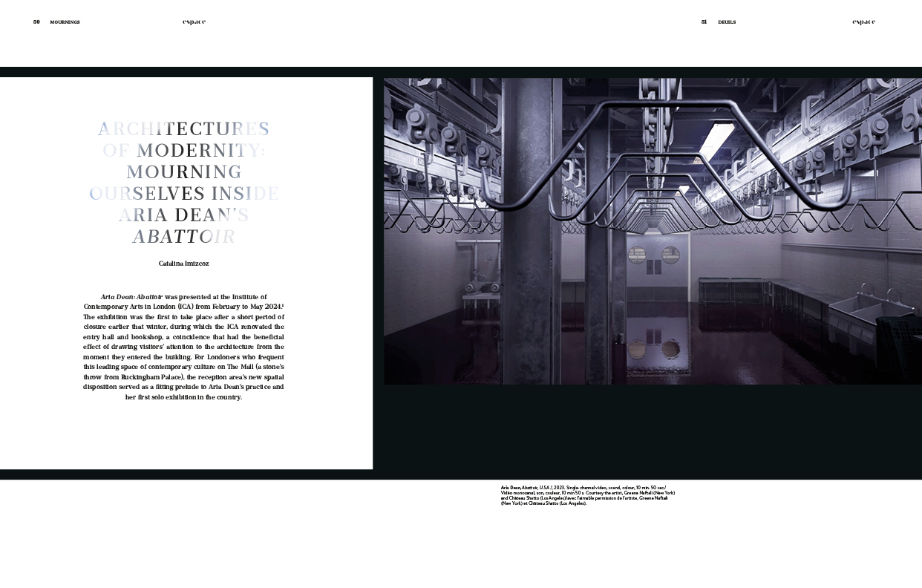Click the title line "ARCHITECTURES"
The height and width of the screenshot is (588, 922).
pos(183,129)
